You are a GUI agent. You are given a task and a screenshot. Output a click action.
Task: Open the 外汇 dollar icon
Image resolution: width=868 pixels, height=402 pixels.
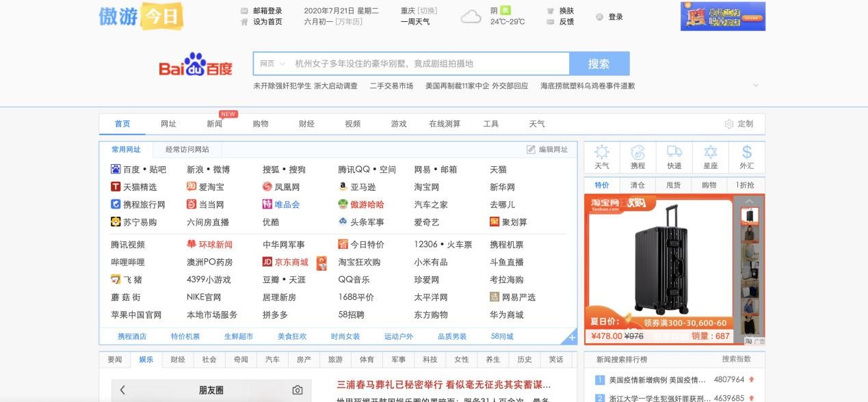pyautogui.click(x=747, y=152)
